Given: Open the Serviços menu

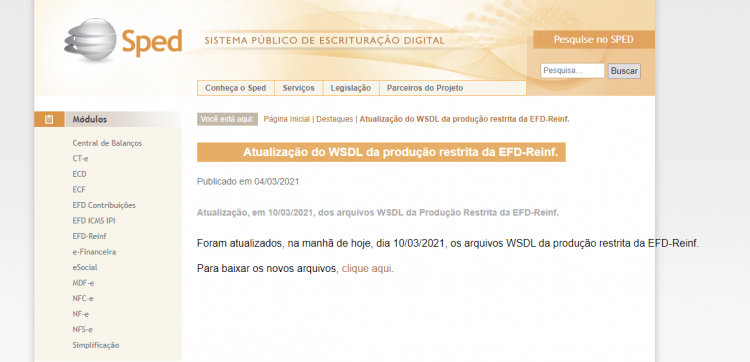Looking at the screenshot, I should point(298,88).
